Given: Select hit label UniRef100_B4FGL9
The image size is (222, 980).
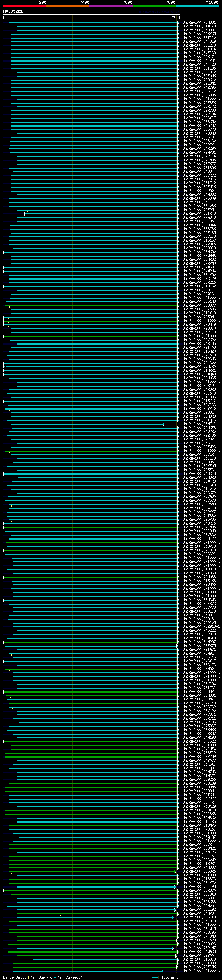Looking at the screenshot, I should (199, 41).
